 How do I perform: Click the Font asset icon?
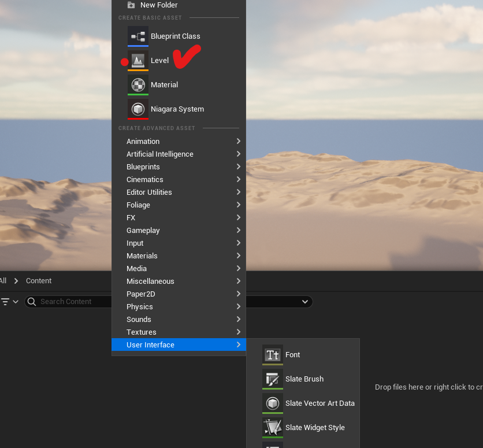coord(273,355)
